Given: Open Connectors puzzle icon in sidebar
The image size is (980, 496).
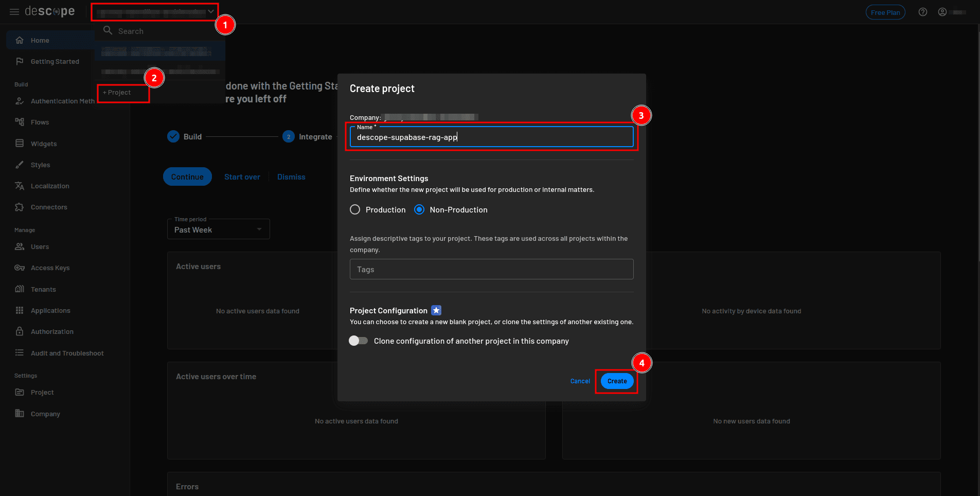Looking at the screenshot, I should pos(20,207).
